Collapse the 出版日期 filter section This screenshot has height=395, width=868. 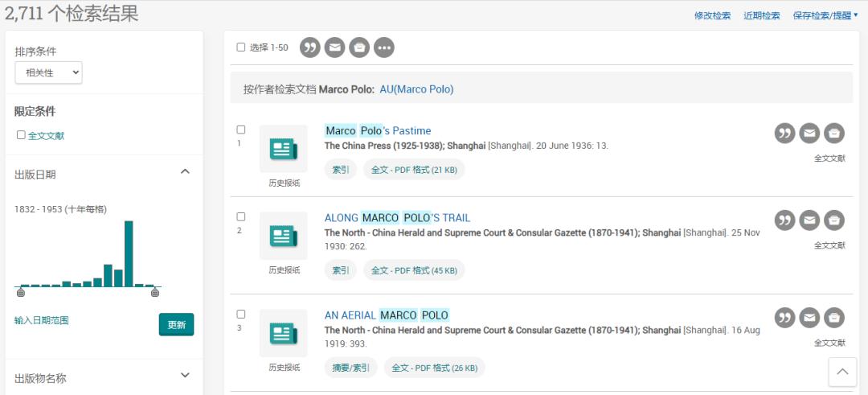pyautogui.click(x=186, y=171)
